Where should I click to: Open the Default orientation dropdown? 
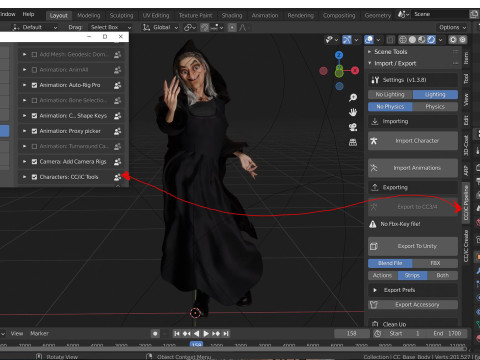[34, 27]
